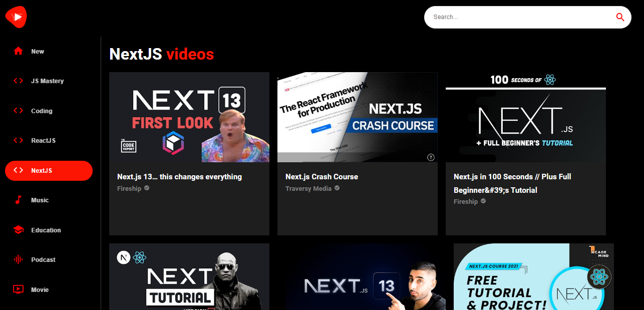The height and width of the screenshot is (310, 644).
Task: Open the Podcast category
Action: click(49, 259)
